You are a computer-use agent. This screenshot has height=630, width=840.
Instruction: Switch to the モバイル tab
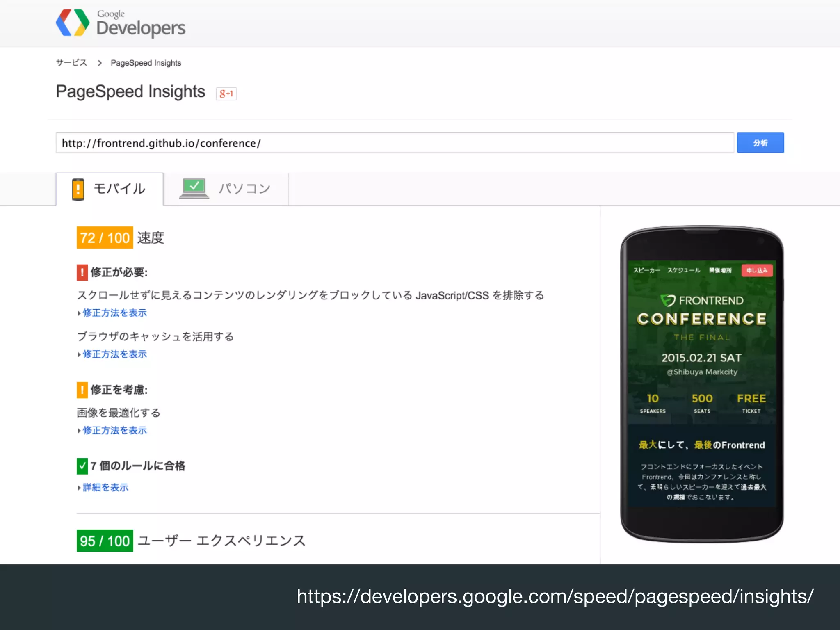pos(110,189)
